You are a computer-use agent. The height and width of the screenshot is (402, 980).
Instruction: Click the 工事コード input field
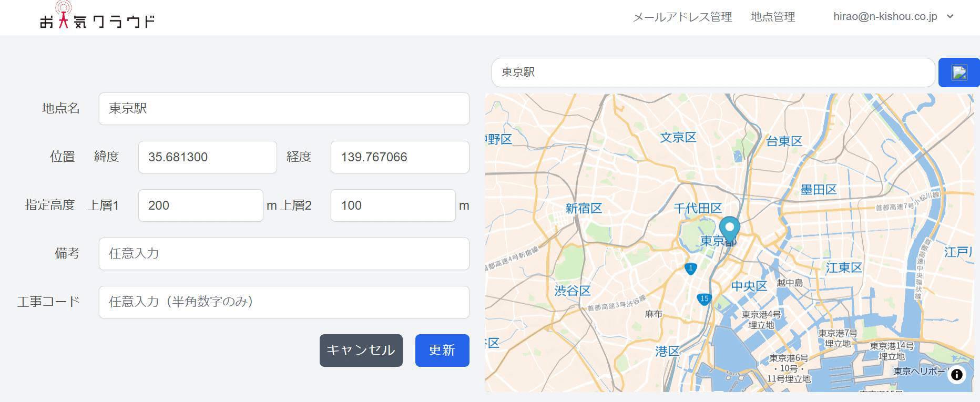pos(284,302)
